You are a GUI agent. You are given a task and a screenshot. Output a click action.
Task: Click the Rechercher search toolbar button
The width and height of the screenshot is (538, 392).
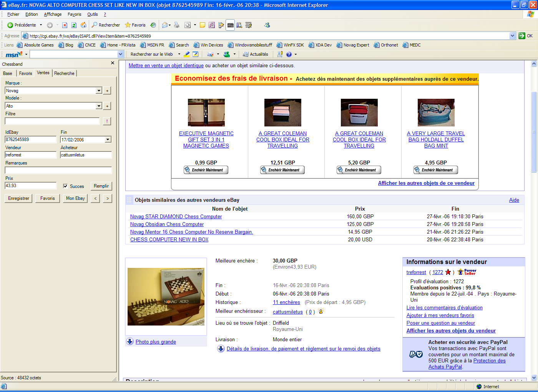[x=106, y=25]
